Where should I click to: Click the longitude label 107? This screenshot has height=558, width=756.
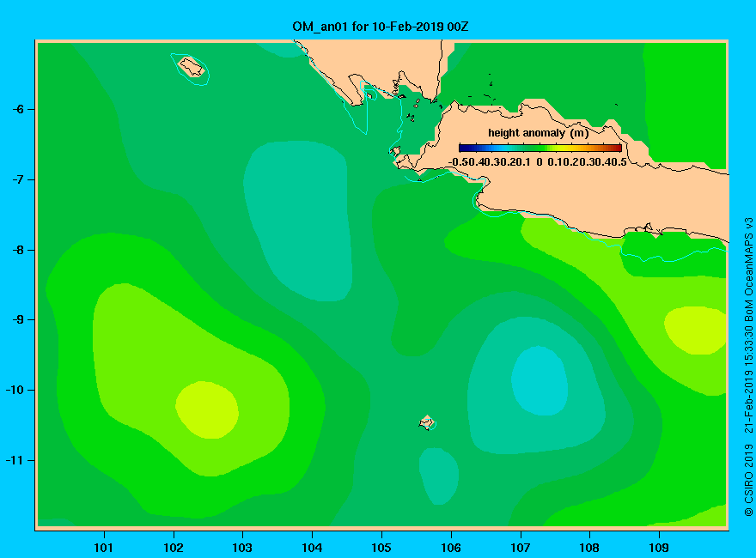pyautogui.click(x=521, y=548)
